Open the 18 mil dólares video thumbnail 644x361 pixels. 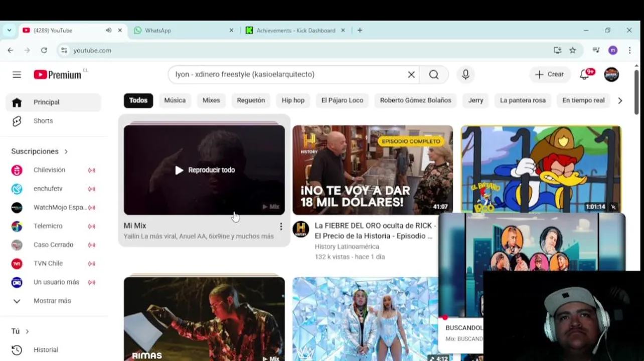(373, 170)
